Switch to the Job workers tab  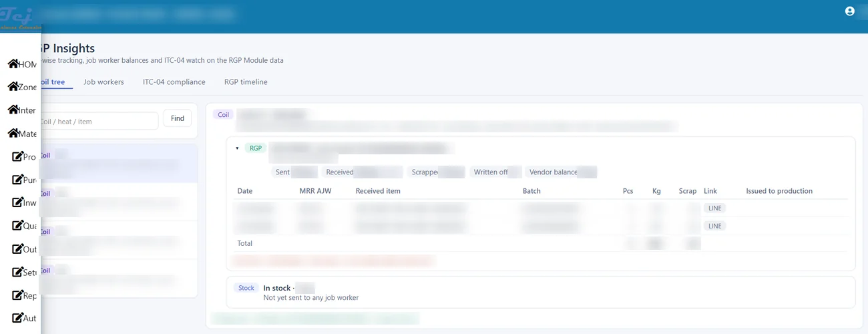103,82
